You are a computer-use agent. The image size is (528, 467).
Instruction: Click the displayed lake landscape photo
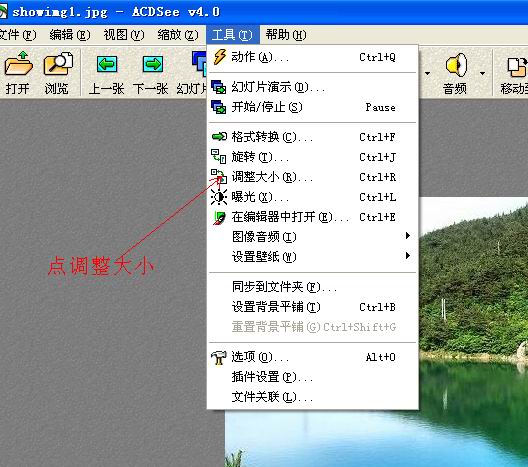473,303
